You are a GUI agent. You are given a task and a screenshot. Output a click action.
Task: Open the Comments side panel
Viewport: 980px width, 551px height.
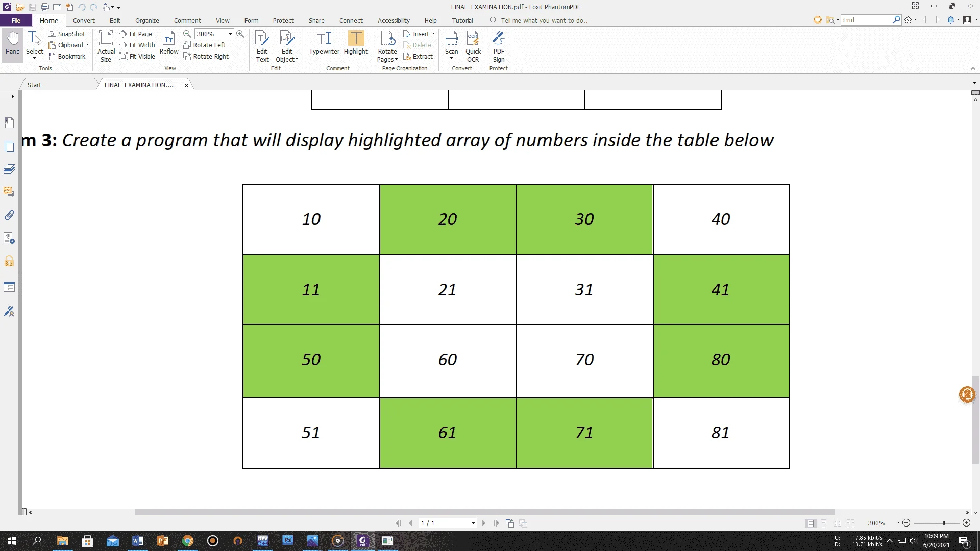pos(9,192)
